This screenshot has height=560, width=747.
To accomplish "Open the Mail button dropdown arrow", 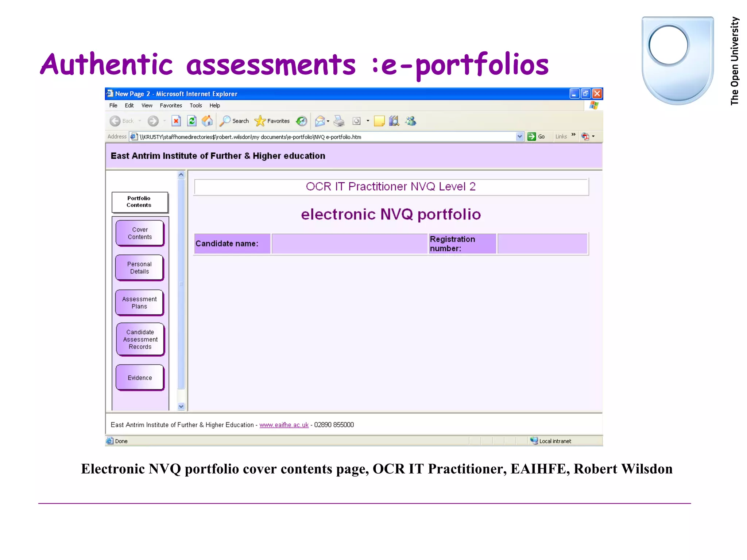I will [x=328, y=121].
